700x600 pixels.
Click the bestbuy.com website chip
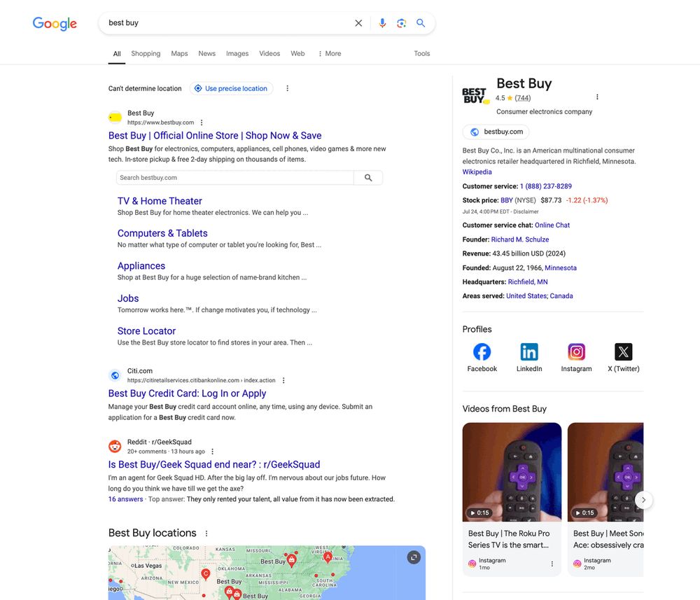tap(496, 132)
